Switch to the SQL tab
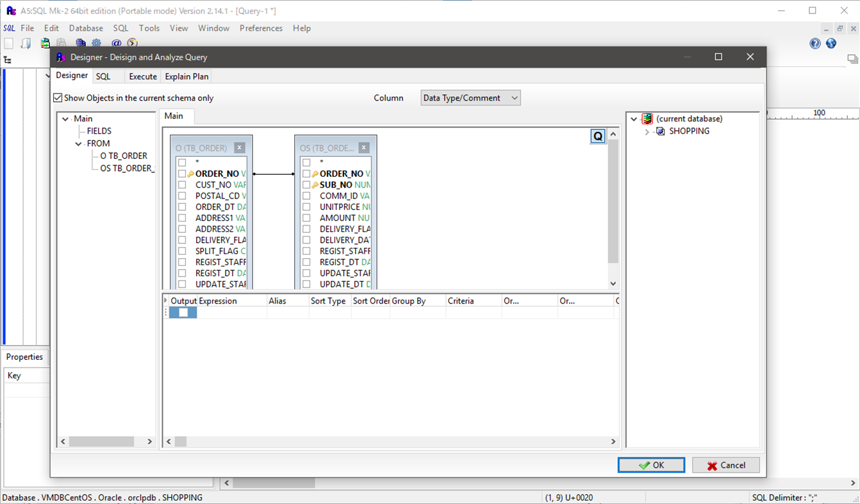860x504 pixels. (x=103, y=76)
